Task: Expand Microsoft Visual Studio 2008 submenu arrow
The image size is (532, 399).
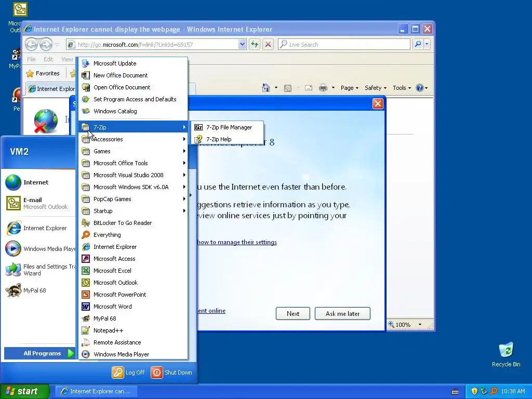Action: coord(184,175)
